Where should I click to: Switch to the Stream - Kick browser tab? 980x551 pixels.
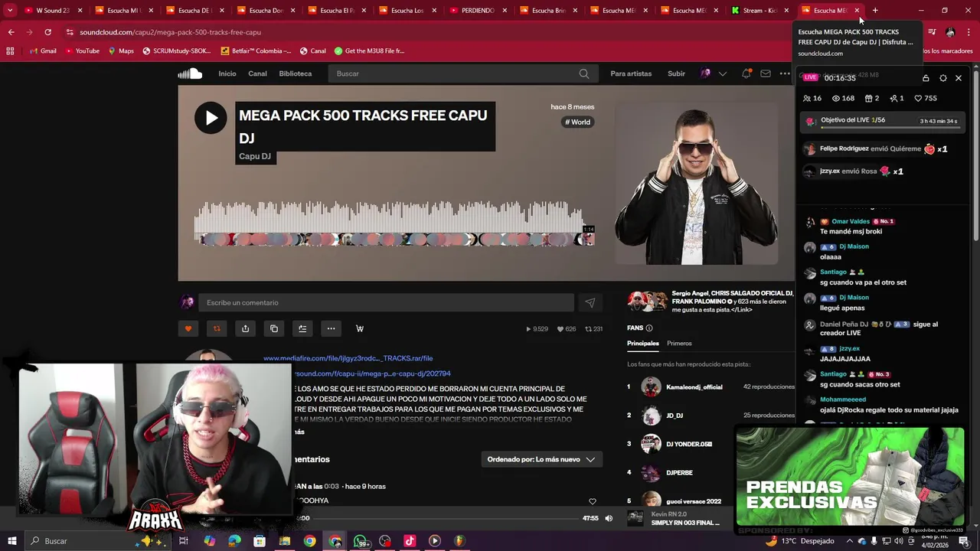click(x=760, y=10)
